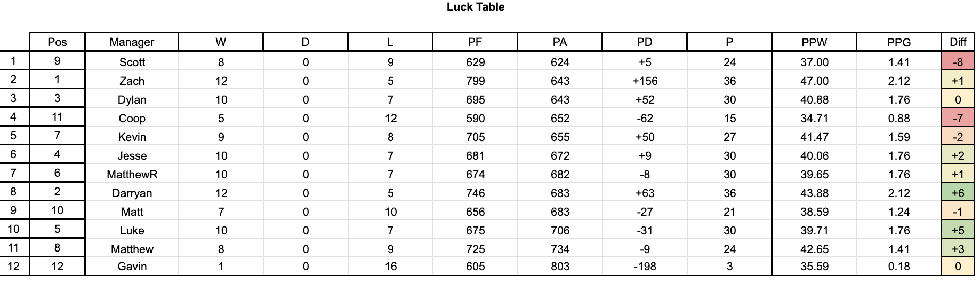
Task: Click Gavin's manager name cell
Action: point(132,266)
